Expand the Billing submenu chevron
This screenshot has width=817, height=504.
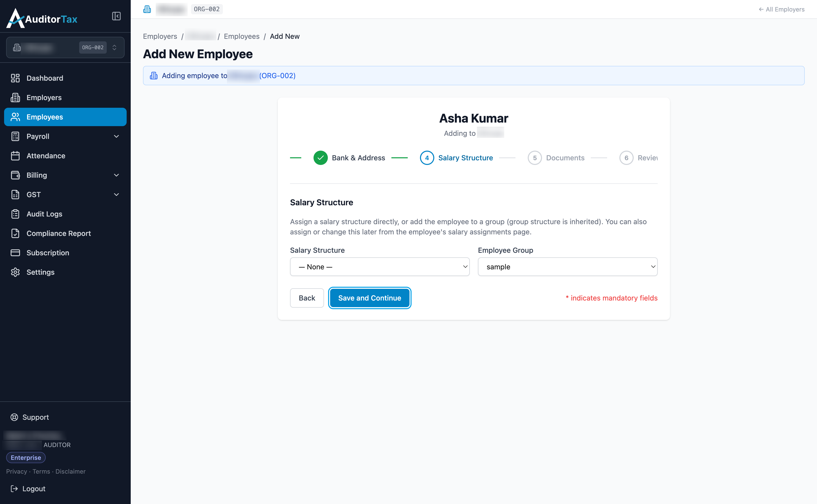click(116, 175)
